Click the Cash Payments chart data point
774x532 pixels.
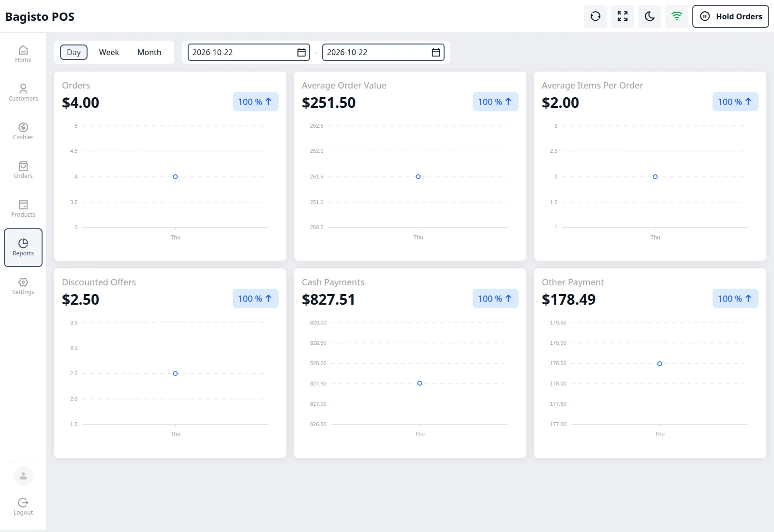pos(419,383)
